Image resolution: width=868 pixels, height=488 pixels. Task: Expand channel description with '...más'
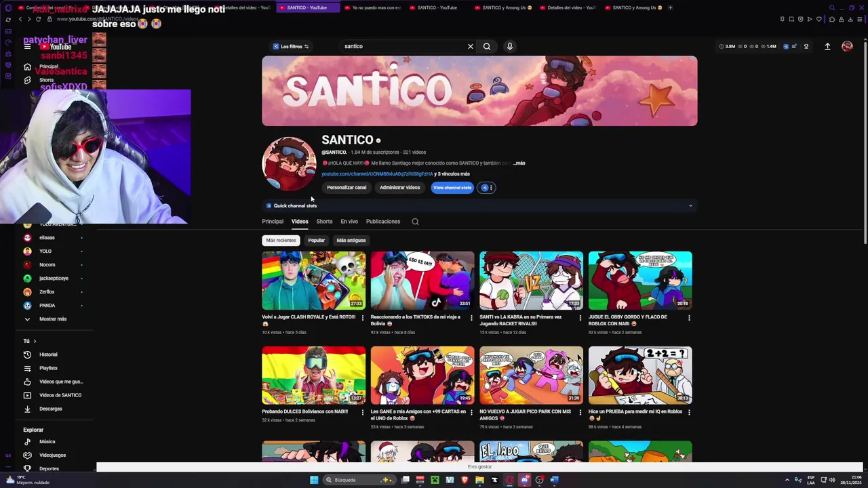point(519,163)
